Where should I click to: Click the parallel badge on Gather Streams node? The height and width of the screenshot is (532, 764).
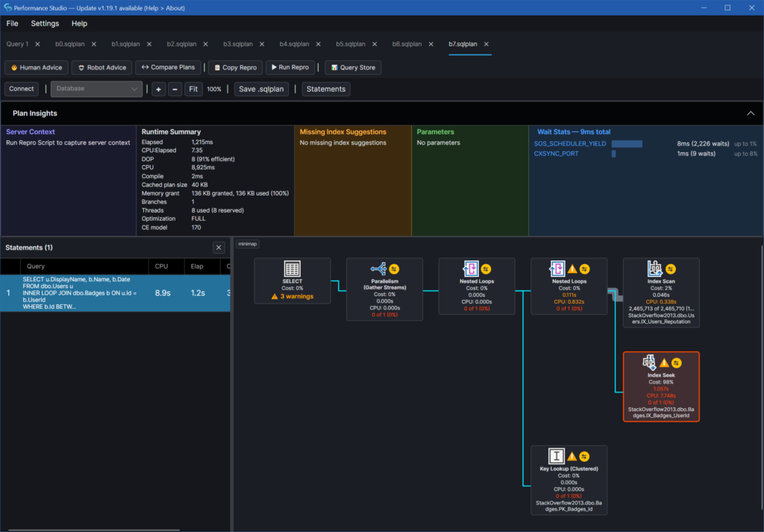[394, 269]
